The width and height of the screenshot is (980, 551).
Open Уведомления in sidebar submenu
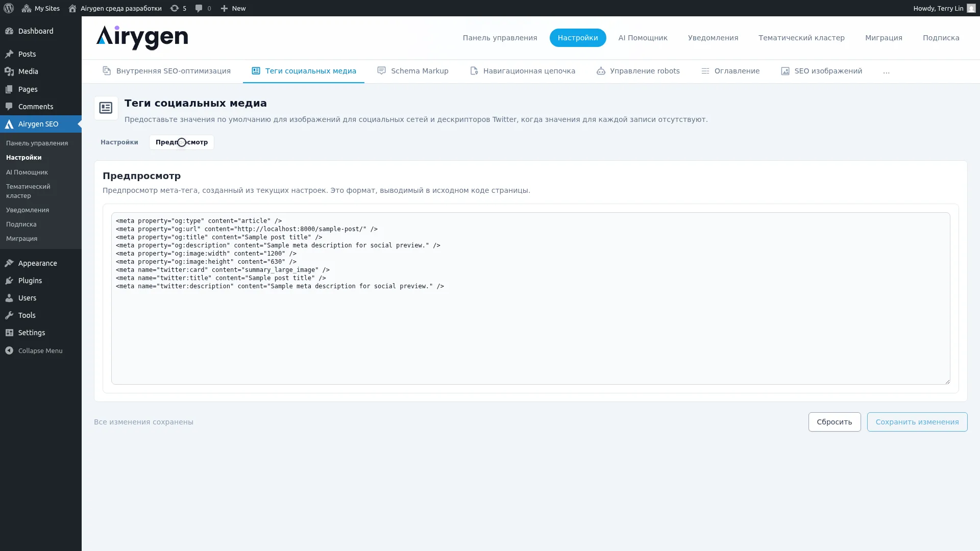click(x=28, y=210)
